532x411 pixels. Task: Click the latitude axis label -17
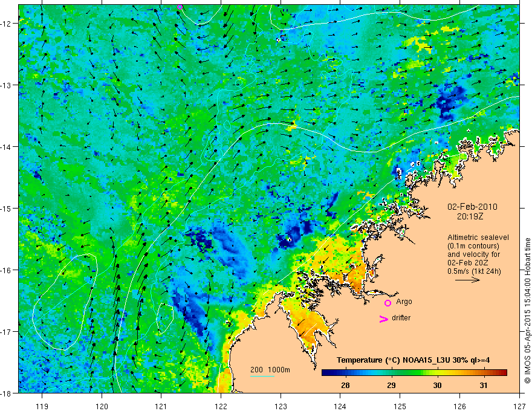click(6, 332)
